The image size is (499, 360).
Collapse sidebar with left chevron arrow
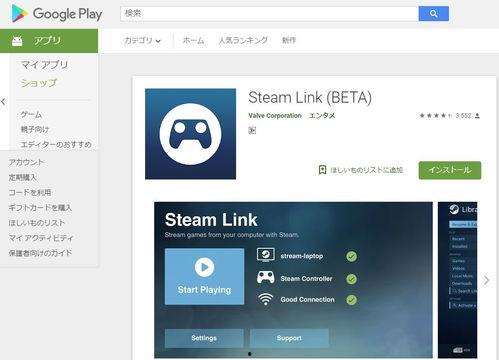pyautogui.click(x=3, y=102)
